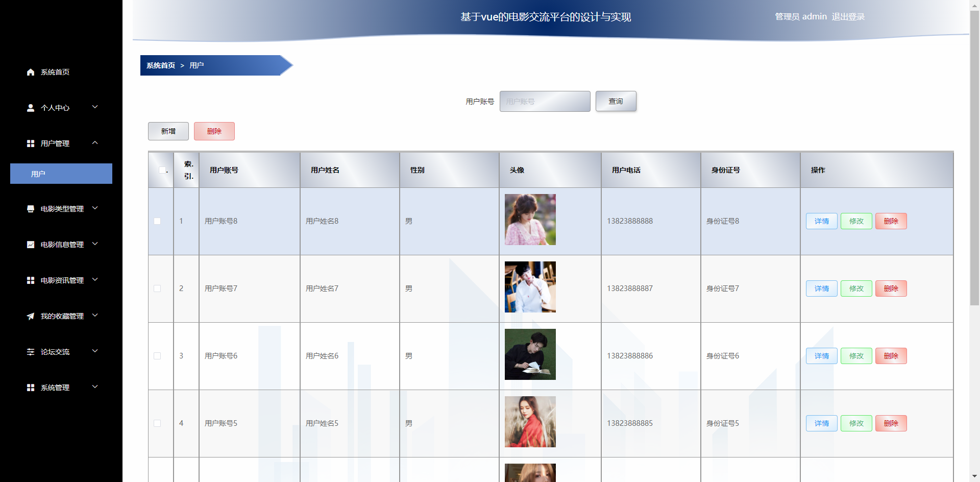Click 删除 for 用户账号6
The image size is (980, 482).
(891, 356)
